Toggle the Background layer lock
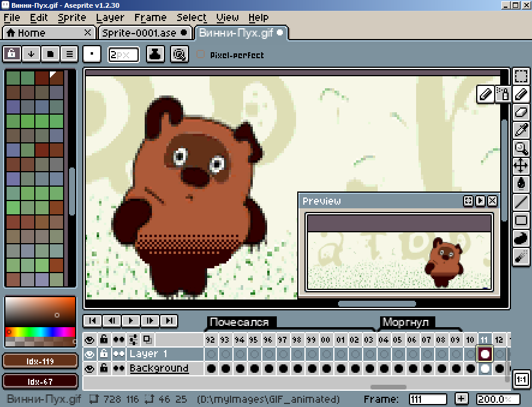This screenshot has width=532, height=407. pyautogui.click(x=104, y=369)
